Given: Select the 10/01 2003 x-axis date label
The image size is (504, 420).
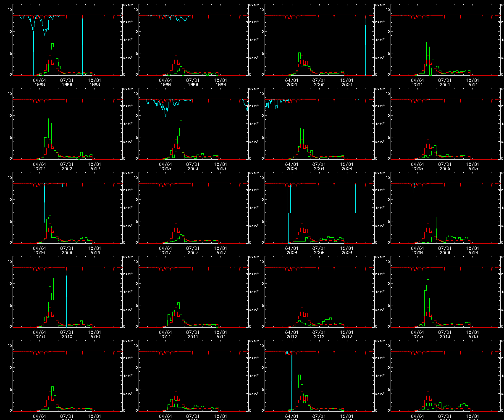Looking at the screenshot, I should point(220,166).
